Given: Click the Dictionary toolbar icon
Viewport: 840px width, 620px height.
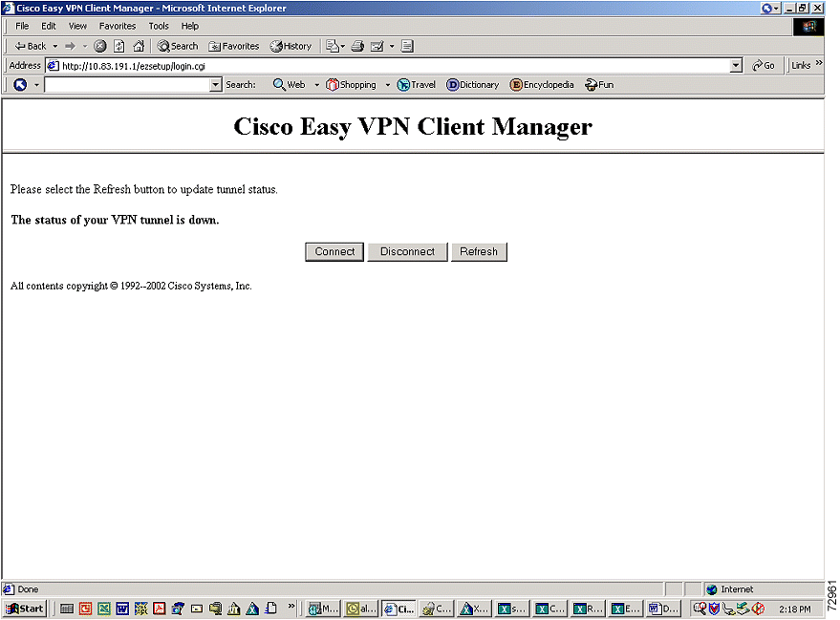Looking at the screenshot, I should coord(473,85).
